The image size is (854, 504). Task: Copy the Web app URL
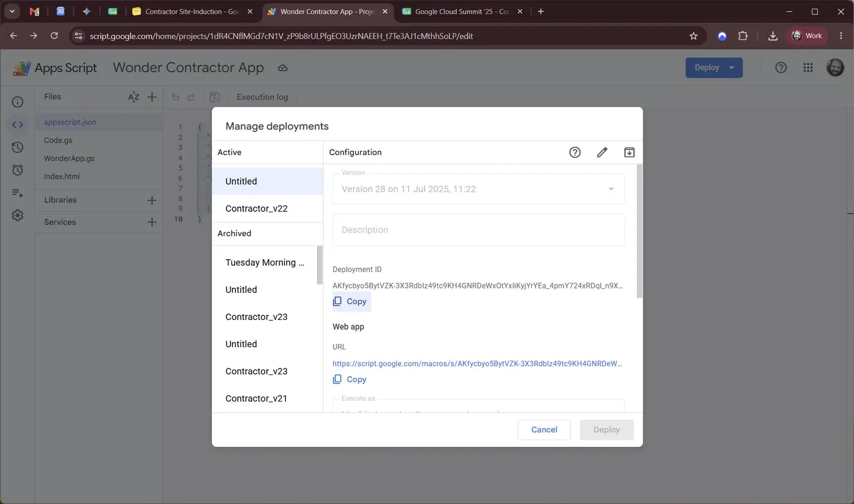coord(350,379)
